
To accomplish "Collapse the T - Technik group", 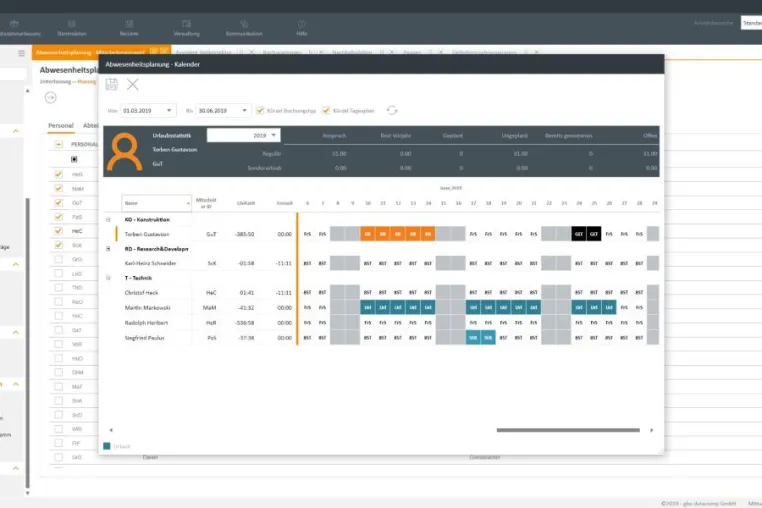I will (108, 278).
